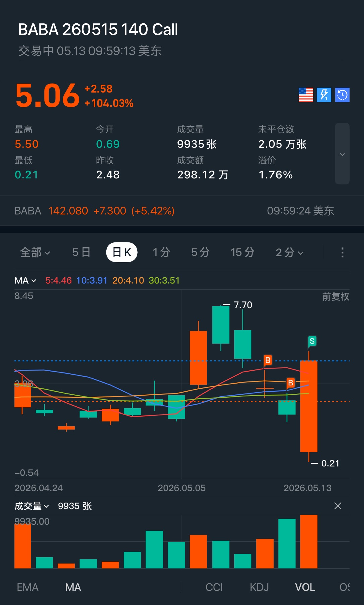364x605 pixels.
Task: Tap the 未平仓数 2.05 万张 value
Action: coord(283,144)
